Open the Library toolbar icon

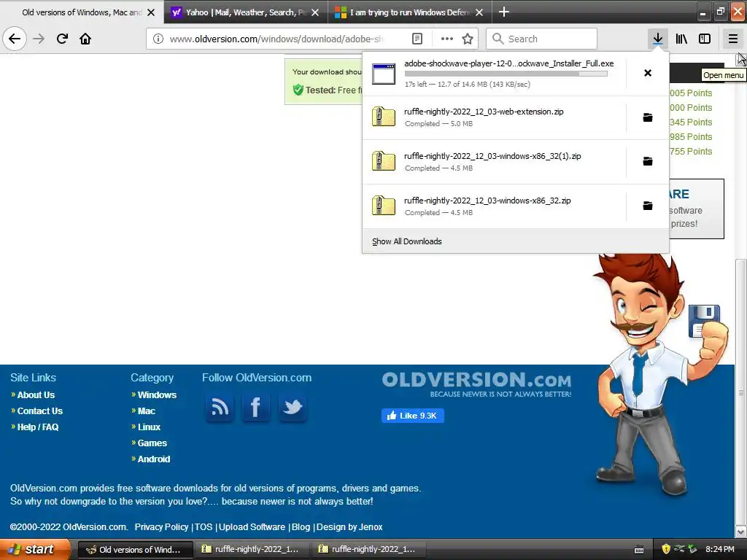[x=681, y=39]
